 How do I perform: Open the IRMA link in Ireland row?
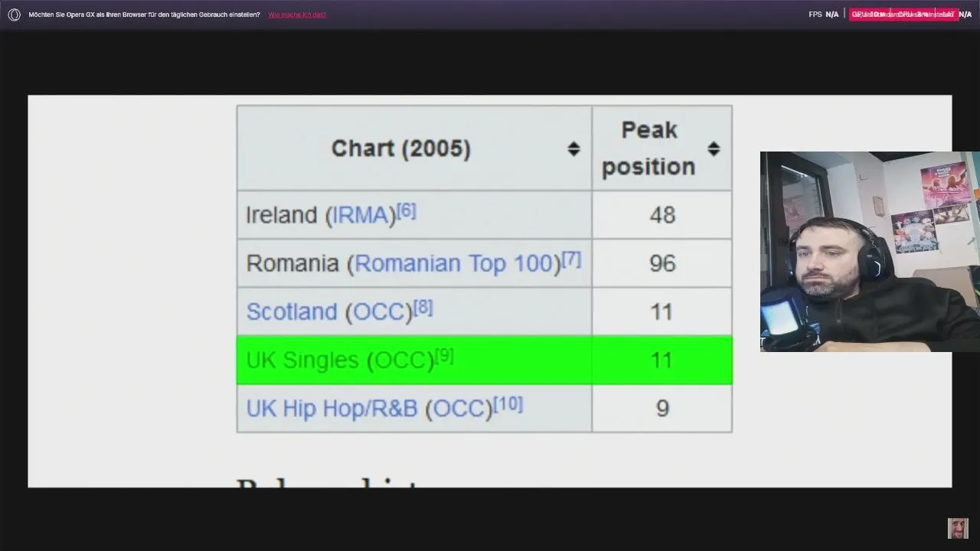(359, 215)
